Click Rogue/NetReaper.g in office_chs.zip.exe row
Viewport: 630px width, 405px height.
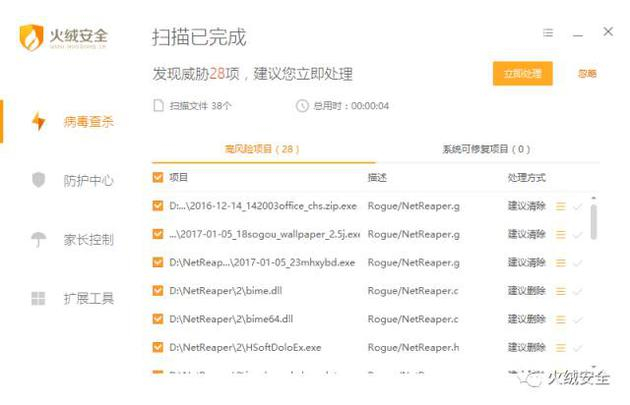click(414, 206)
